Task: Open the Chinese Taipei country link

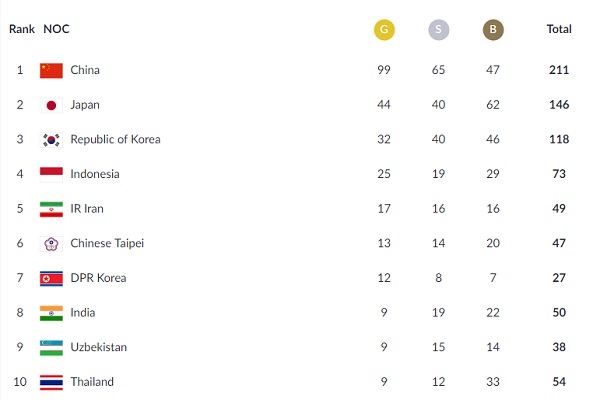Action: 105,243
